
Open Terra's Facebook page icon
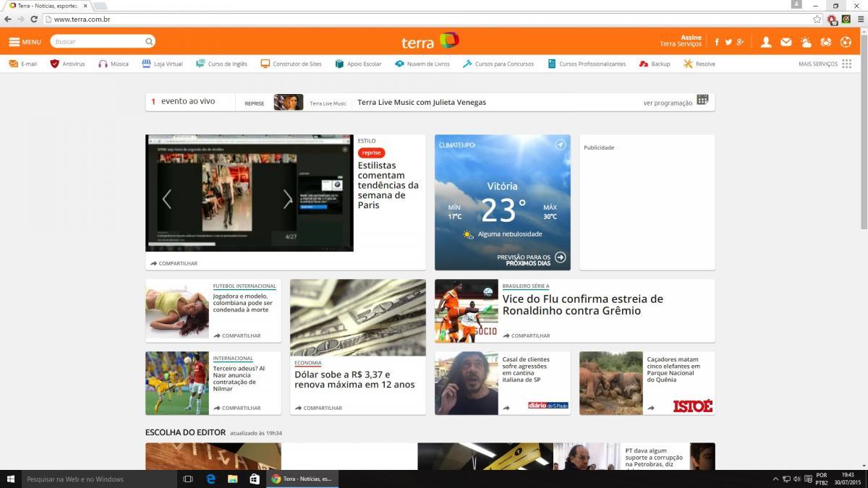pyautogui.click(x=717, y=42)
